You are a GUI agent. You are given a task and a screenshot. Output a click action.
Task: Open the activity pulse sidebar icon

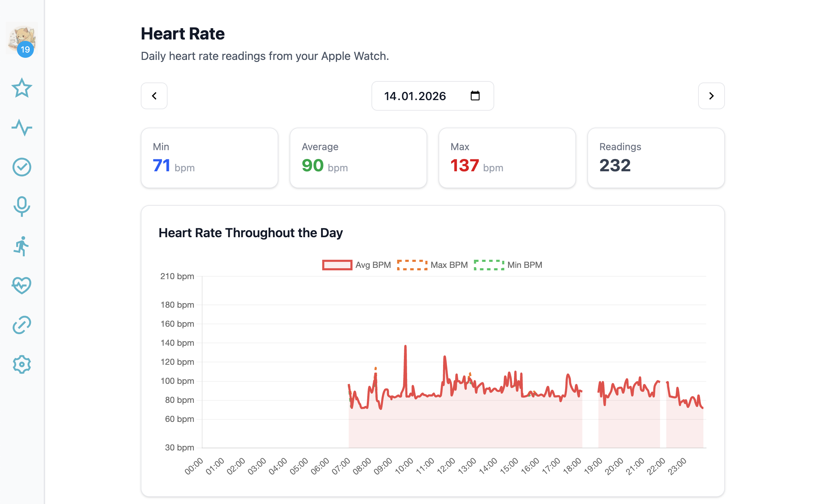tap(22, 128)
